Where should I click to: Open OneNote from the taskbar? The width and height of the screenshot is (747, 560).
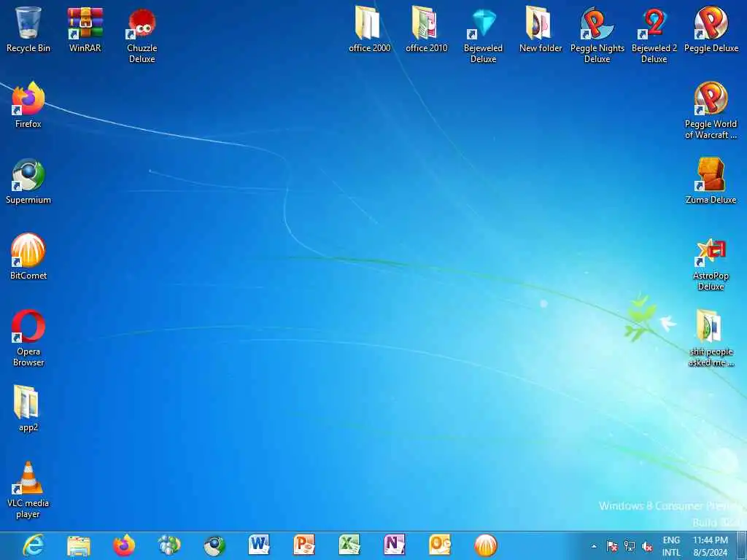pyautogui.click(x=395, y=545)
